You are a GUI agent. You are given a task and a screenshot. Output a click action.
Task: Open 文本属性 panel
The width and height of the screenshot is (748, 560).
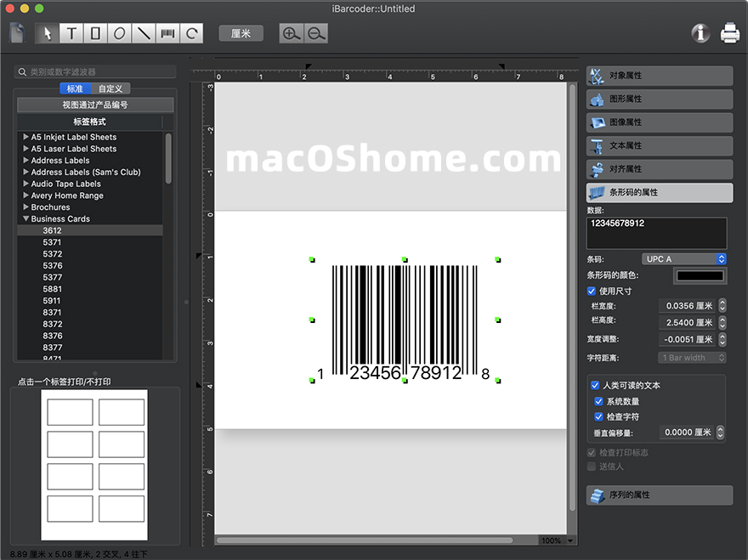tap(660, 146)
